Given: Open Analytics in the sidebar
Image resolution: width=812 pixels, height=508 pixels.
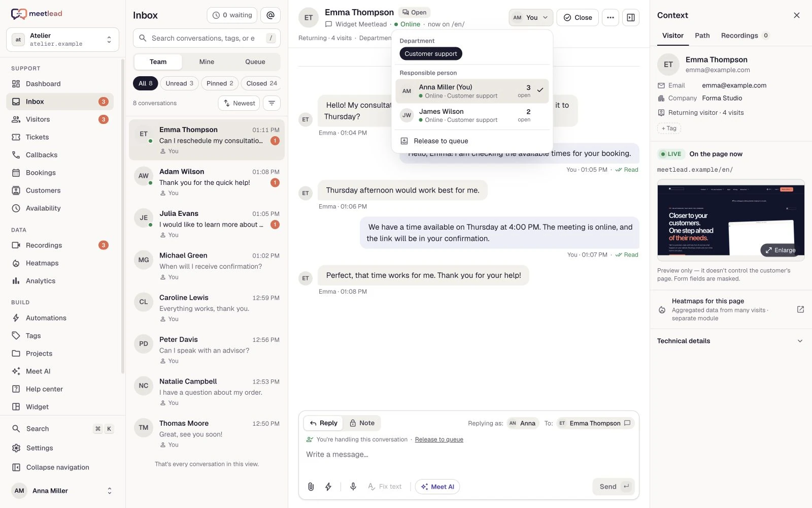Looking at the screenshot, I should 60,281.
